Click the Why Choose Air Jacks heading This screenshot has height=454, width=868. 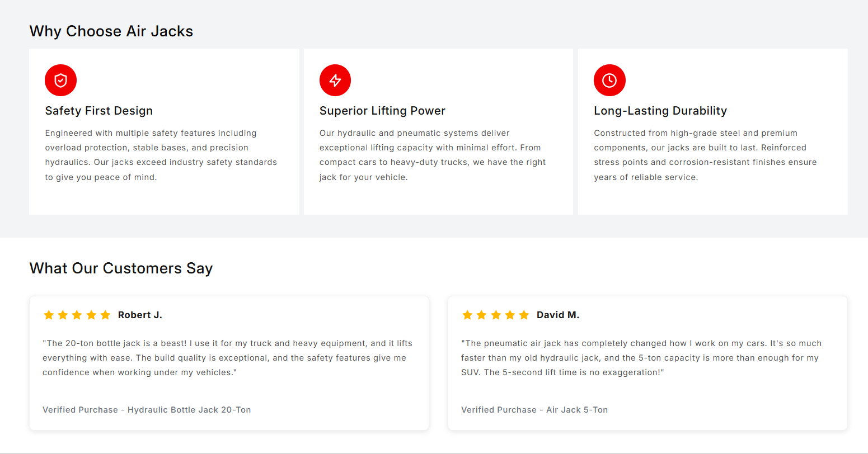pos(111,31)
